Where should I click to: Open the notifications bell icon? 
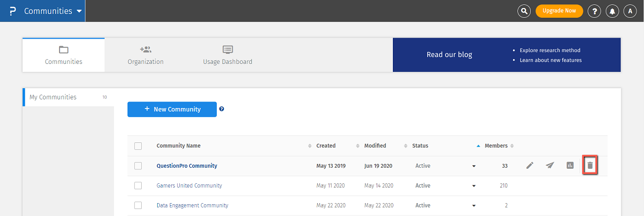pyautogui.click(x=612, y=11)
